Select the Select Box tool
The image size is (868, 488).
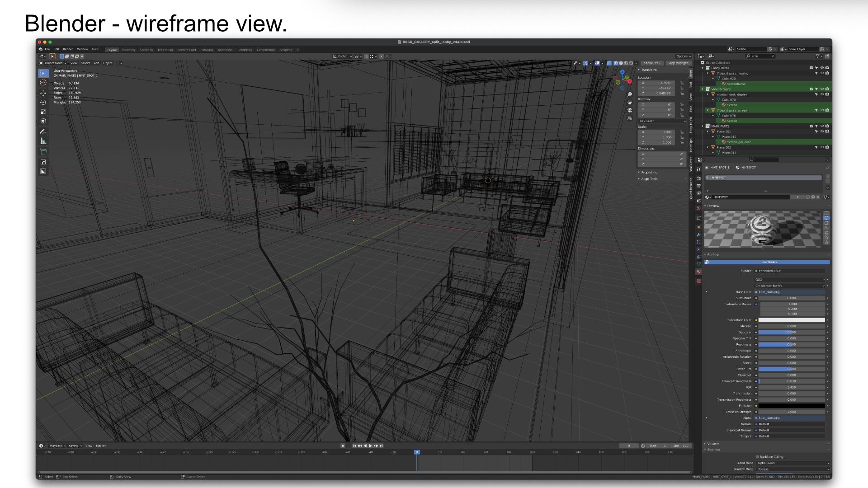click(43, 73)
